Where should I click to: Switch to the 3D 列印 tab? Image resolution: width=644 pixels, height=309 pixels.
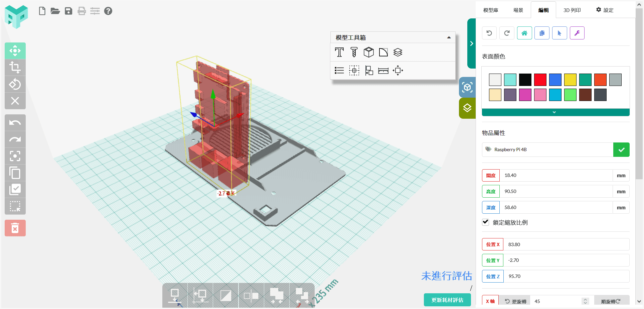click(572, 10)
